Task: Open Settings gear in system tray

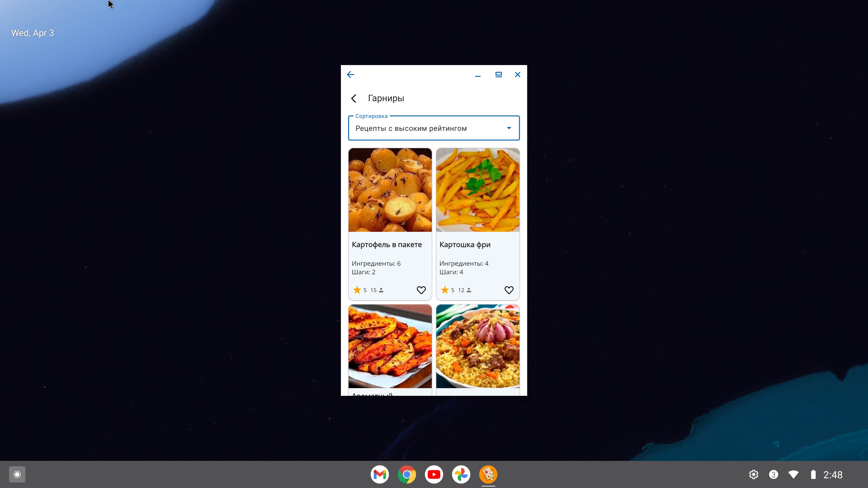Action: 753,474
